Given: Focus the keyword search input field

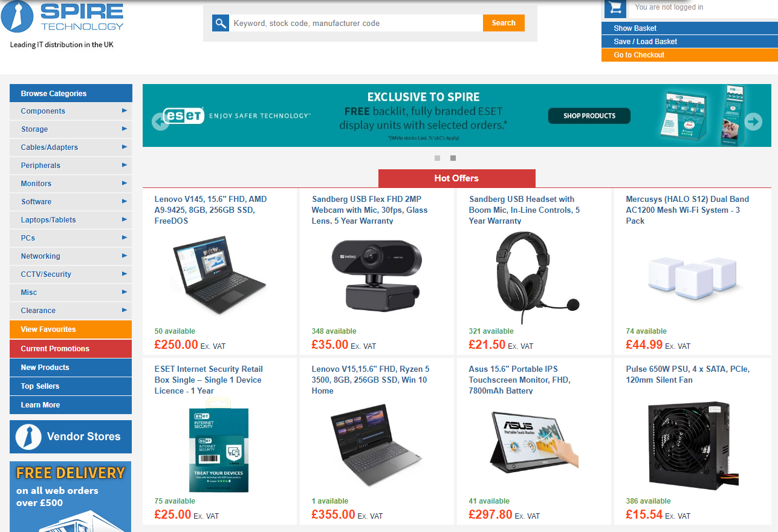Looking at the screenshot, I should pyautogui.click(x=356, y=23).
